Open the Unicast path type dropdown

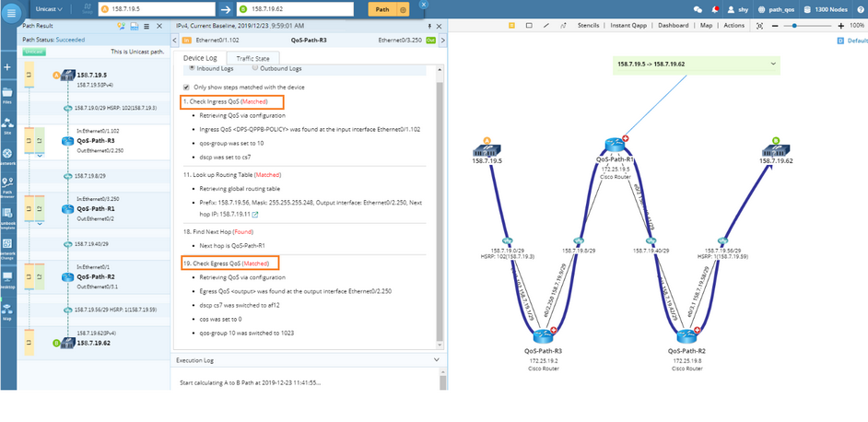49,9
